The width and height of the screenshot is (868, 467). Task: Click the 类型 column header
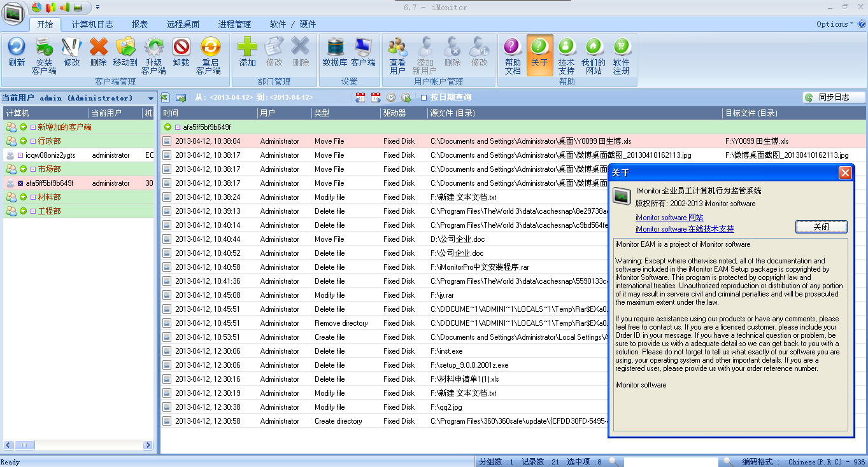346,113
